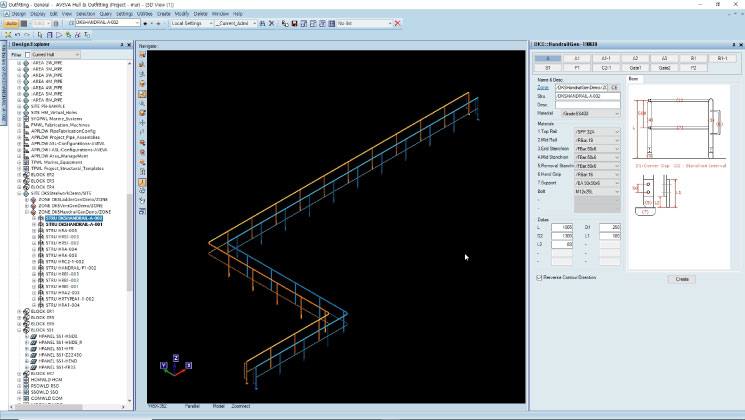Select STRU HANDRAIL-P1-002 in the tree
745x420 pixels.
71,268
